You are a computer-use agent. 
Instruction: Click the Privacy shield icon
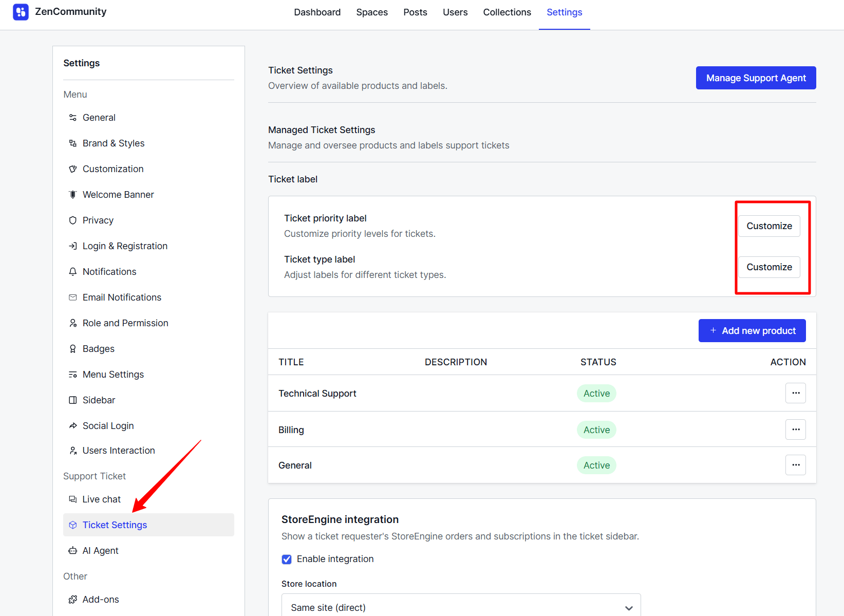pos(73,220)
